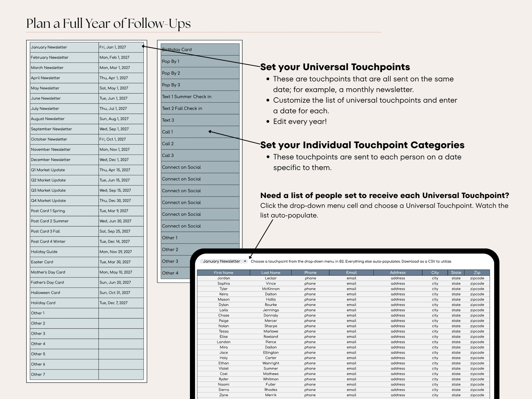Select the Easter Card cell
The height and width of the screenshot is (399, 532).
click(x=64, y=262)
